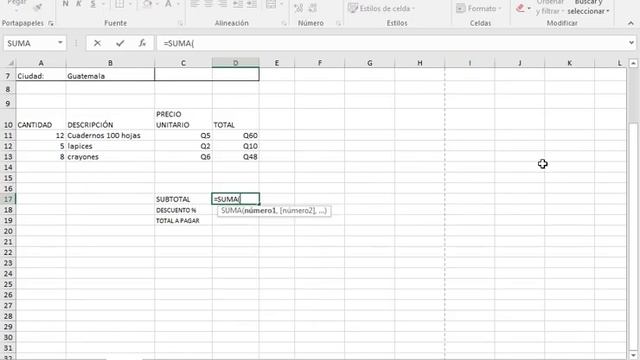Decrease the cell indent
The height and width of the screenshot is (360, 640).
(238, 4)
